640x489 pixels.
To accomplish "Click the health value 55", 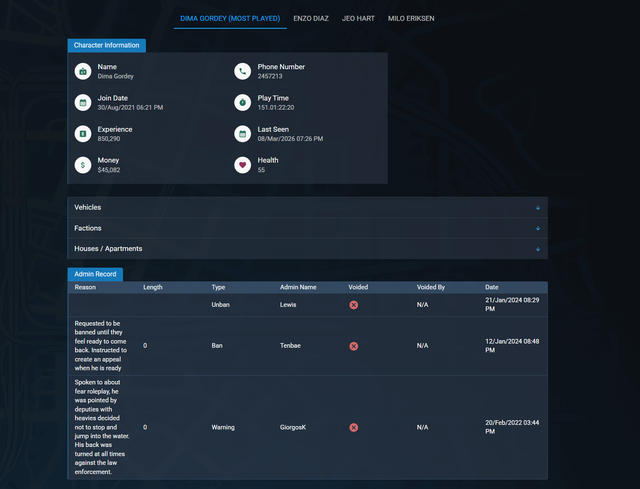I will coord(261,170).
